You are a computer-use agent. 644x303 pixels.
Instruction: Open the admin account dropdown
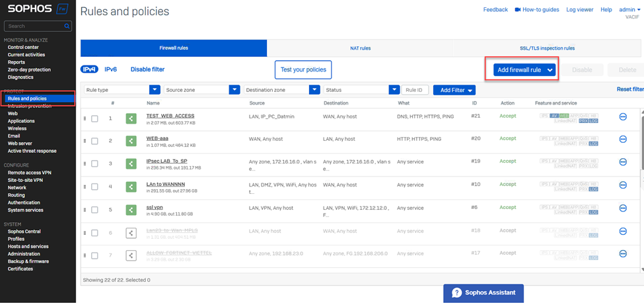pyautogui.click(x=628, y=10)
